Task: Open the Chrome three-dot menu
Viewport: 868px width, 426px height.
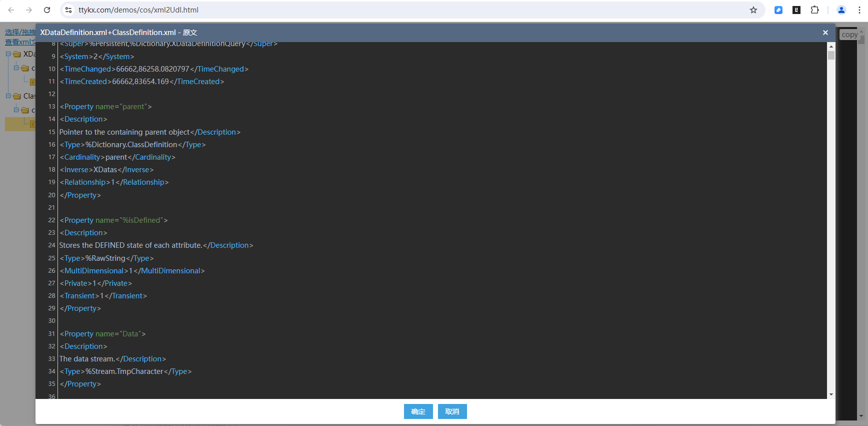Action: (x=859, y=10)
